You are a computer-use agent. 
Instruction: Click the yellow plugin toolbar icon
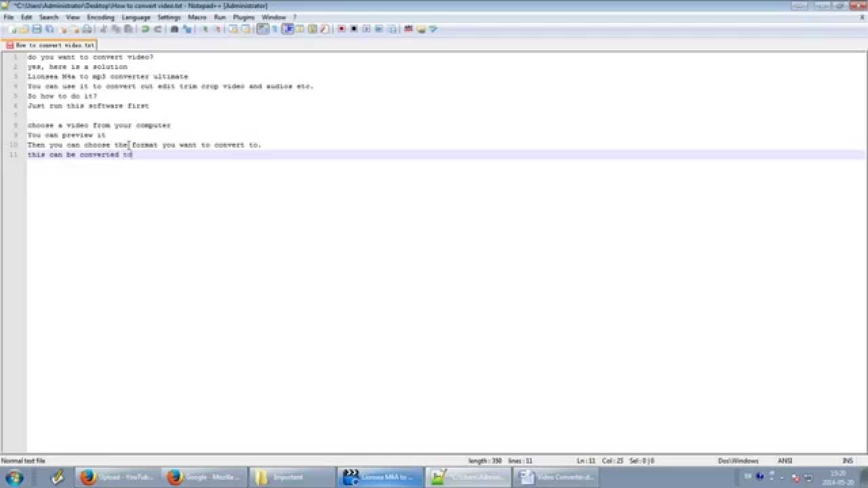click(421, 29)
